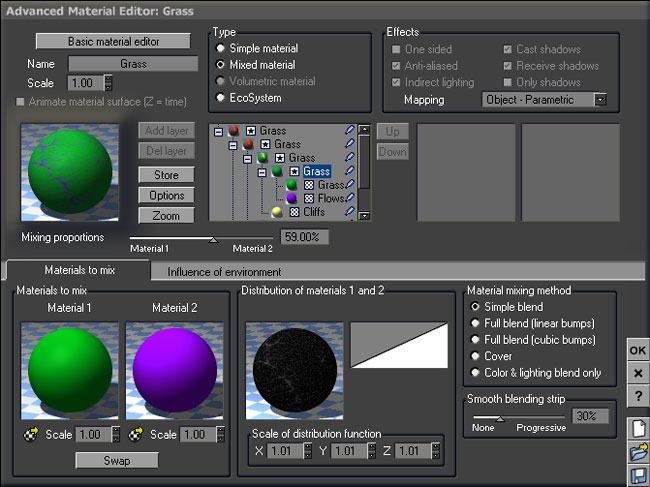Click the pencil icon beside Cliffs

[349, 212]
